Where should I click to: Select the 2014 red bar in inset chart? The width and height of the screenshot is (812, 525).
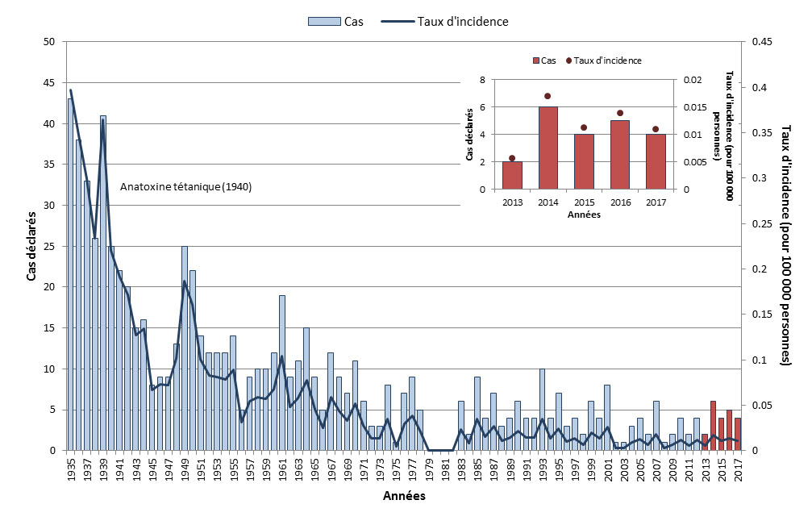(x=548, y=148)
